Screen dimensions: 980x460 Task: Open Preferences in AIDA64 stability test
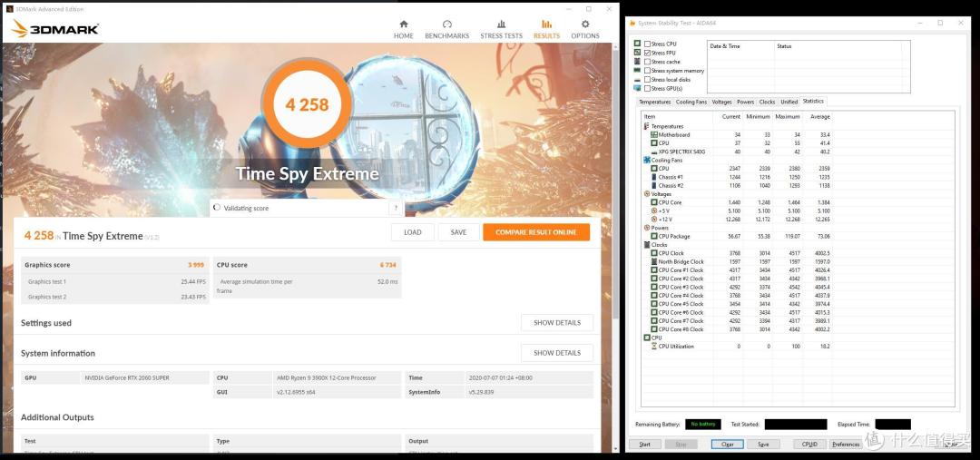tap(846, 445)
